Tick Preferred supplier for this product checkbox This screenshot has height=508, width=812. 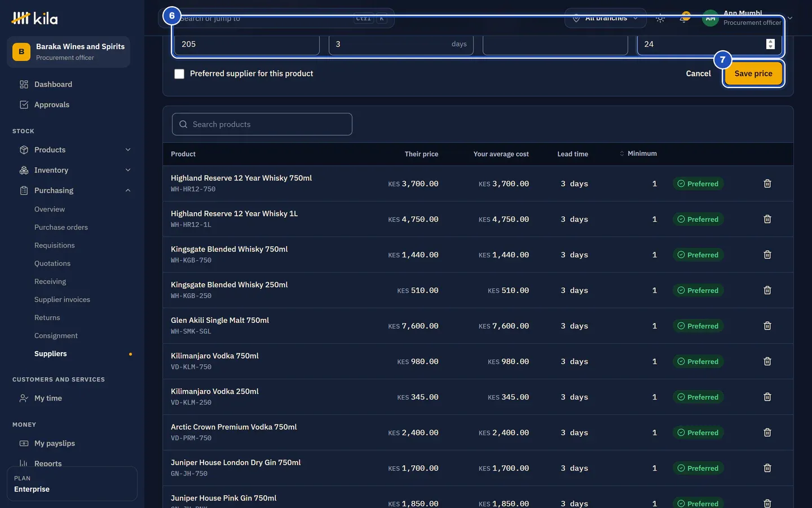179,74
